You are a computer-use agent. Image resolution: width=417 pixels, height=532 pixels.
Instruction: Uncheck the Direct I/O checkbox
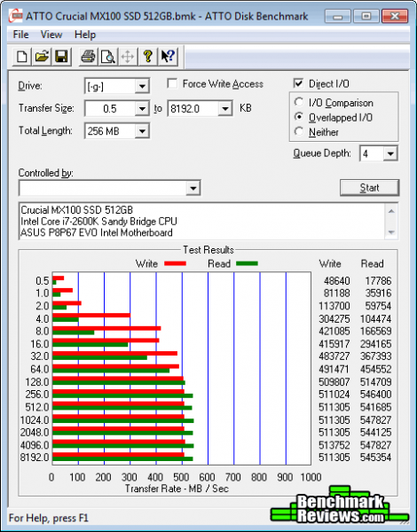(x=298, y=83)
